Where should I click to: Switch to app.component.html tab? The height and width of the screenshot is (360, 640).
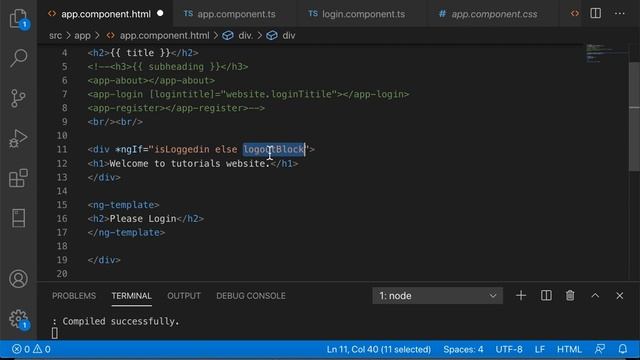[106, 14]
